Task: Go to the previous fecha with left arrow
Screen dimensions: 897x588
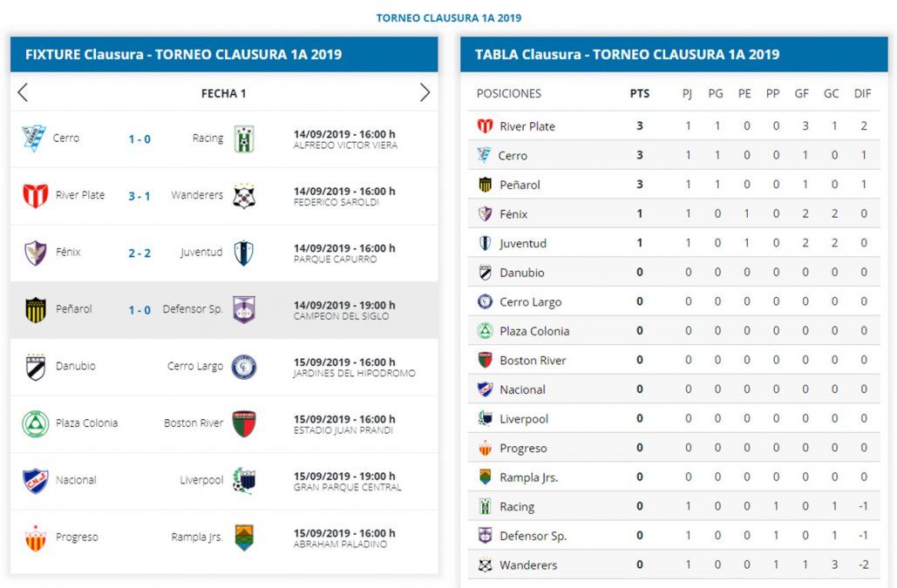Action: [23, 93]
